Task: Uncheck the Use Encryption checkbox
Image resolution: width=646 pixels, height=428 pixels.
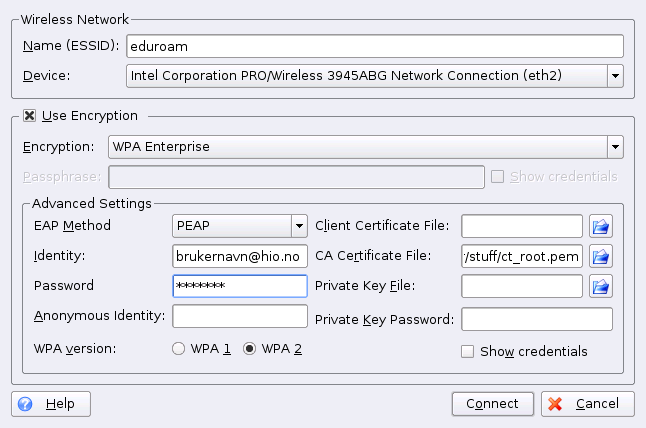Action: coord(29,116)
